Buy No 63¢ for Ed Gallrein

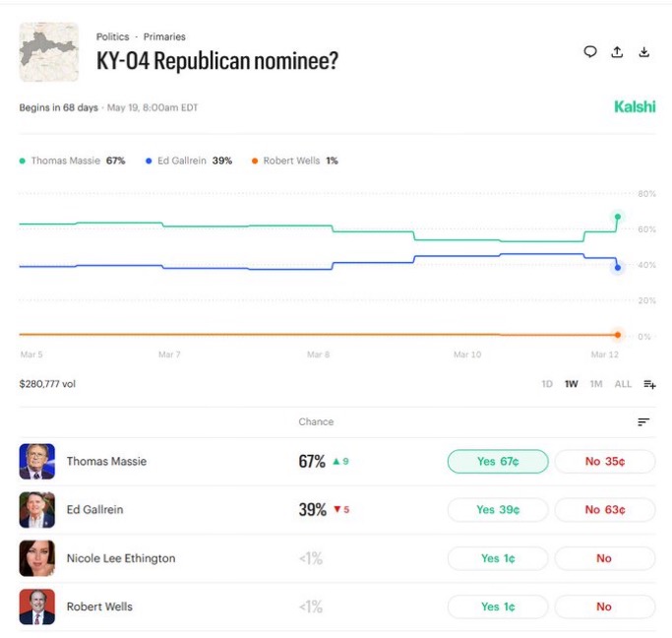[605, 510]
